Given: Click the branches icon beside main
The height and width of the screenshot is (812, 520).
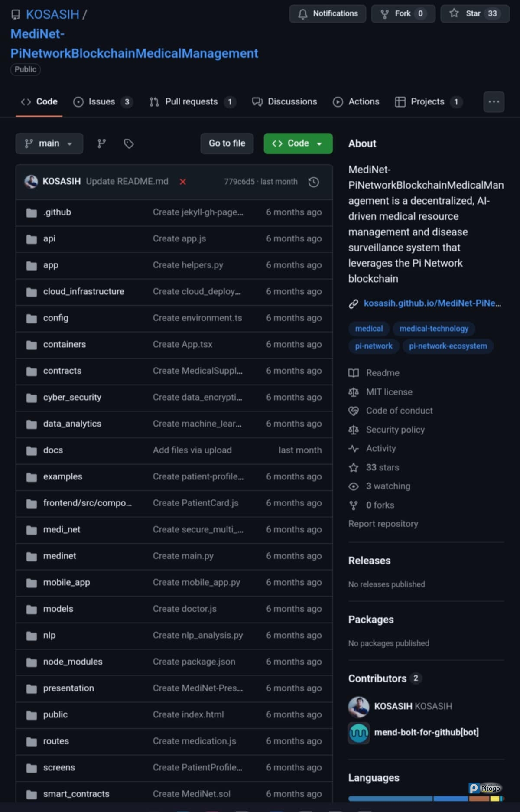Looking at the screenshot, I should tap(101, 143).
